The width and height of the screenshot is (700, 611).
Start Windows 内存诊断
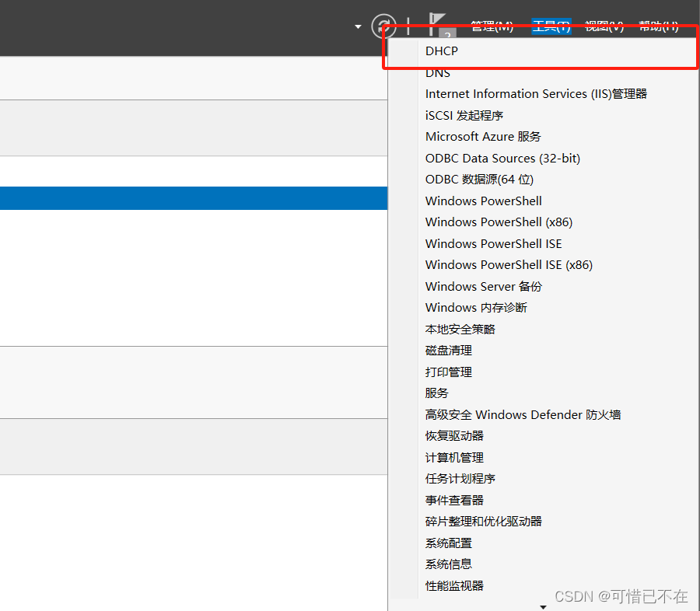tap(475, 307)
